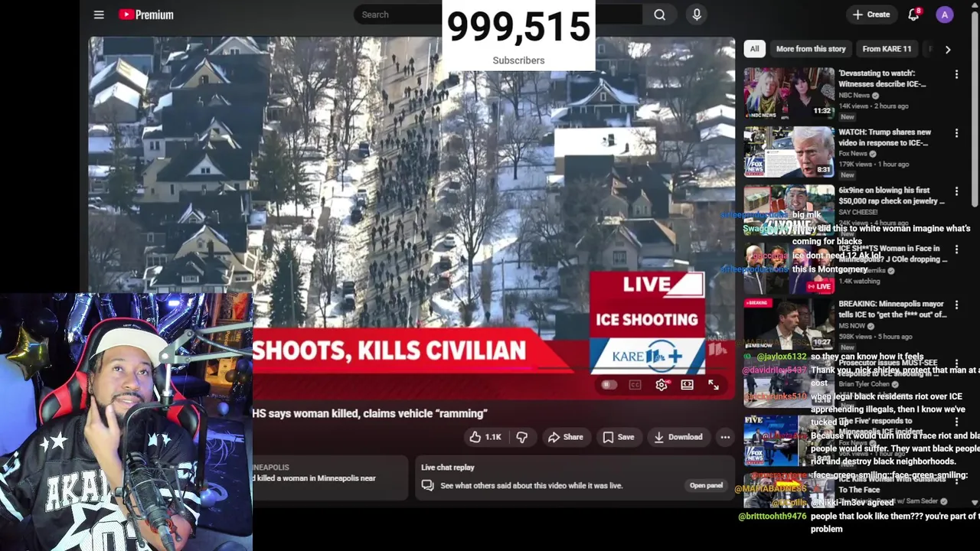This screenshot has width=980, height=551.
Task: Click the chat bubble icon in Live chat replay
Action: (427, 485)
